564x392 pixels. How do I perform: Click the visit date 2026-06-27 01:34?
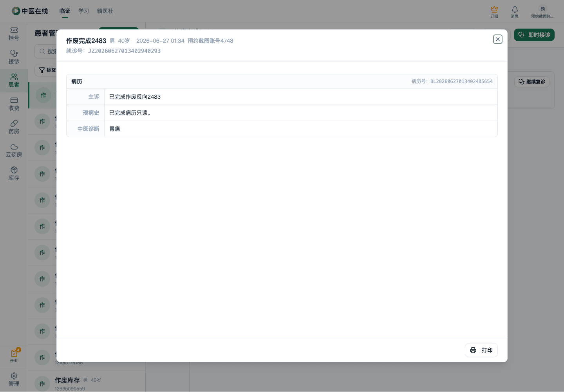(x=160, y=41)
